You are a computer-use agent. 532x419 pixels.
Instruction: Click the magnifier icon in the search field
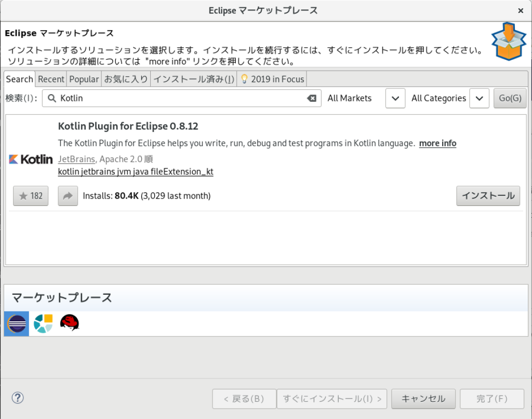pos(52,98)
